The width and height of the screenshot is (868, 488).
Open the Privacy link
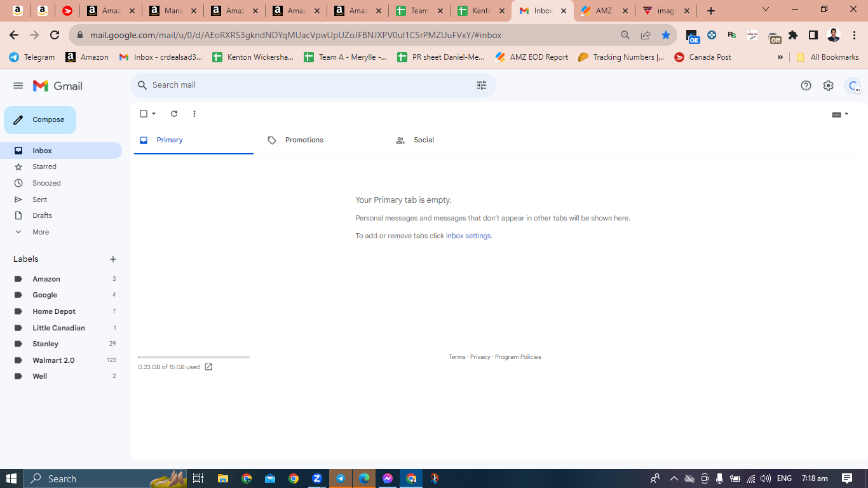coord(480,357)
